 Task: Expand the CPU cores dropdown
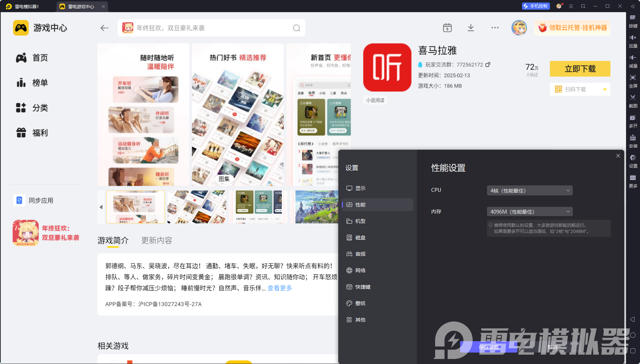coord(530,190)
